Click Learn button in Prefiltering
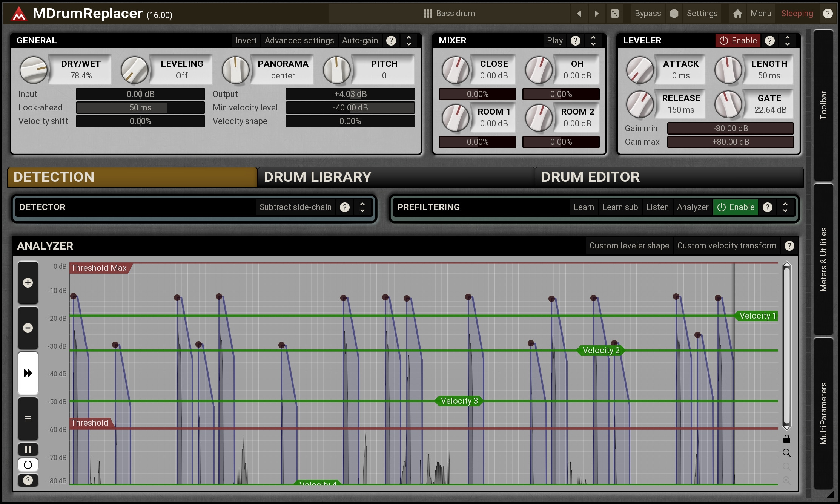This screenshot has height=504, width=840. coord(584,207)
